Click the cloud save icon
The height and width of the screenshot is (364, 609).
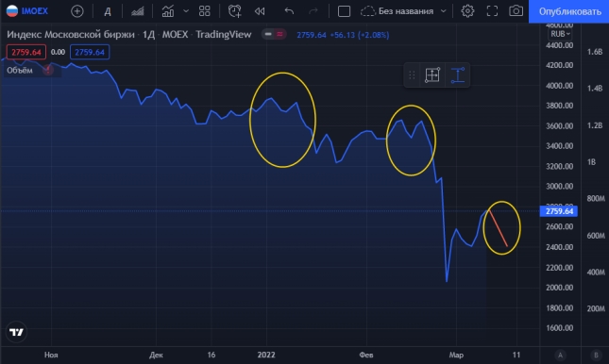pos(367,11)
